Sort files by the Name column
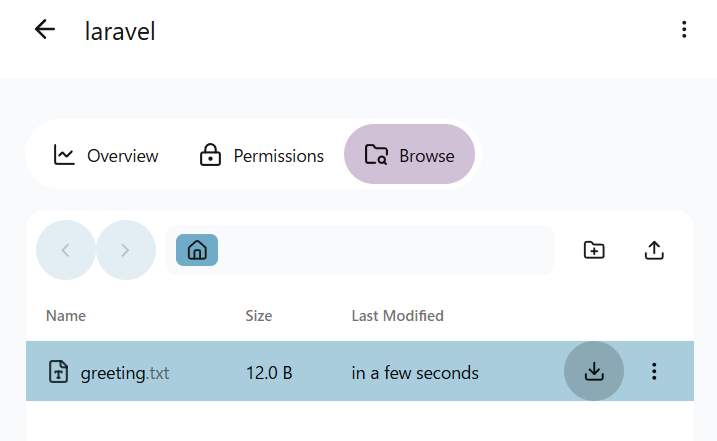Viewport: 717px width, 441px height. tap(66, 316)
